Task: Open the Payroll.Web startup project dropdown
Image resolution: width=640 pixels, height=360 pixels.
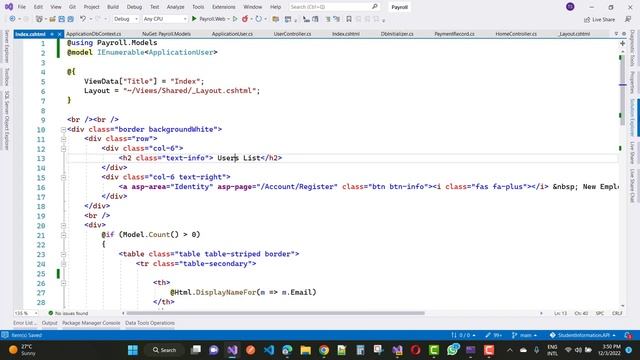Action: point(214,19)
